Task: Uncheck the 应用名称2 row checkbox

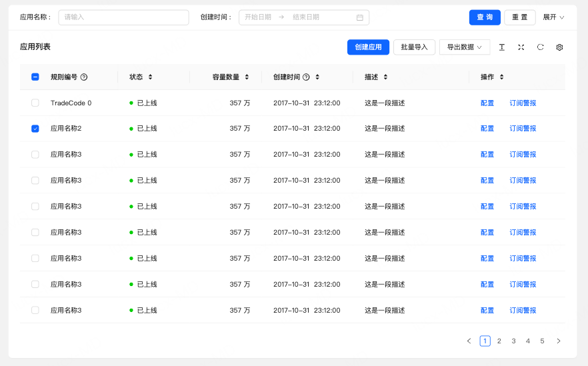Action: (x=35, y=129)
